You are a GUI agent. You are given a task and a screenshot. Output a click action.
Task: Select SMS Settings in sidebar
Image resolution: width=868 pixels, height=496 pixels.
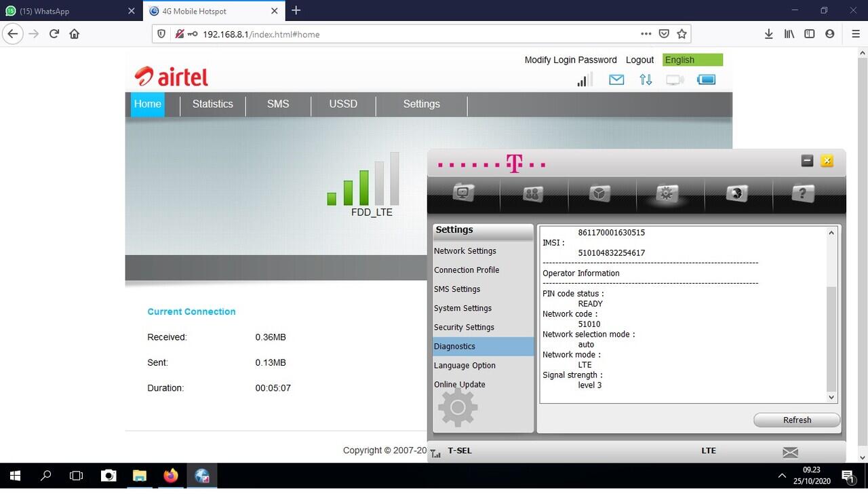point(483,289)
